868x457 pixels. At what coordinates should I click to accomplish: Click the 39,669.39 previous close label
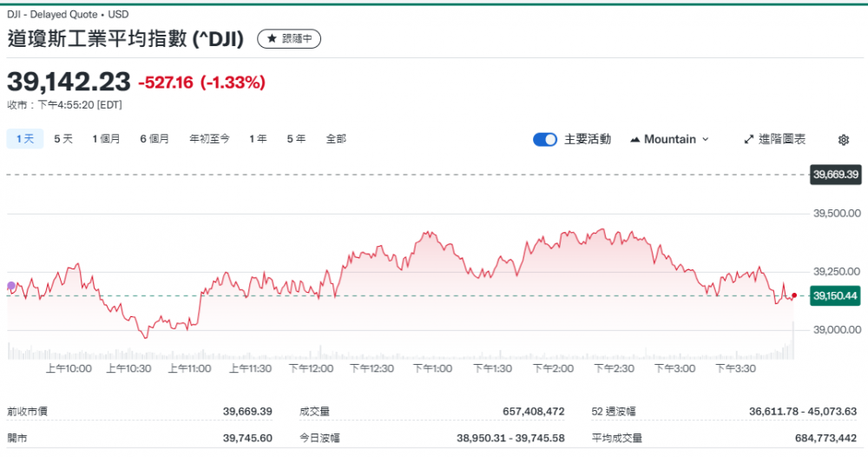click(x=835, y=175)
